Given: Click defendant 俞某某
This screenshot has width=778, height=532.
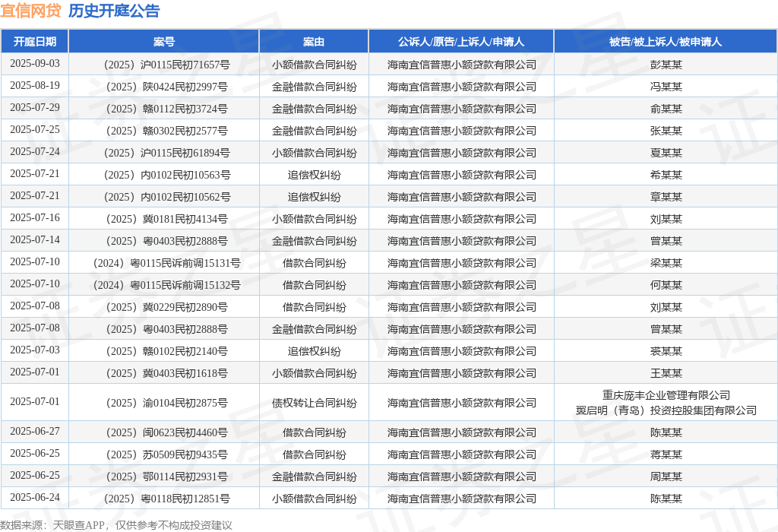Looking at the screenshot, I should [x=666, y=109].
